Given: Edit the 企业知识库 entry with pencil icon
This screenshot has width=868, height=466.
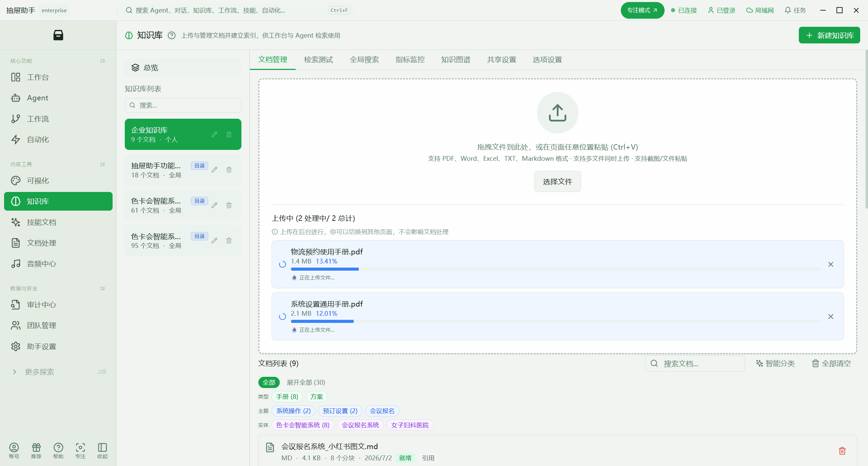Looking at the screenshot, I should click(214, 134).
